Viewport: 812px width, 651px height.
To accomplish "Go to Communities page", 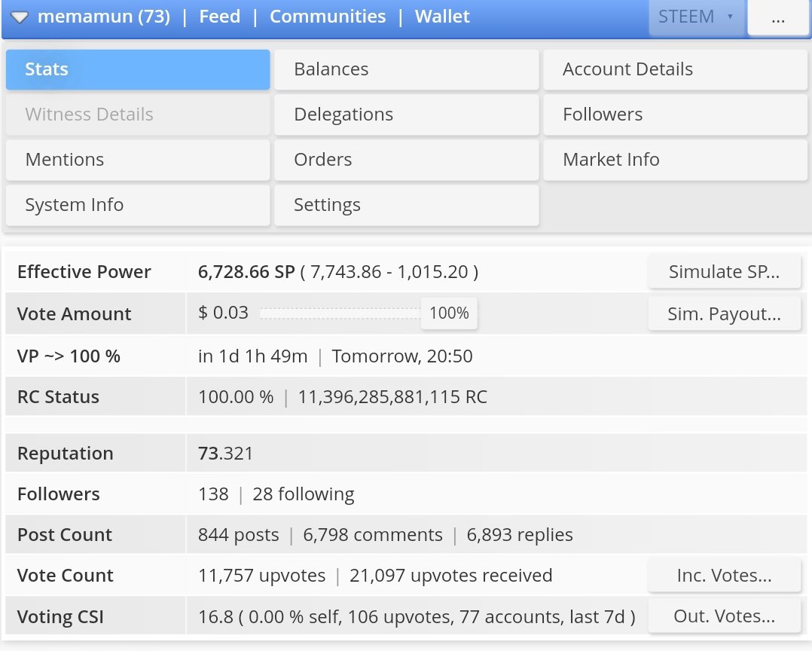I will tap(328, 17).
